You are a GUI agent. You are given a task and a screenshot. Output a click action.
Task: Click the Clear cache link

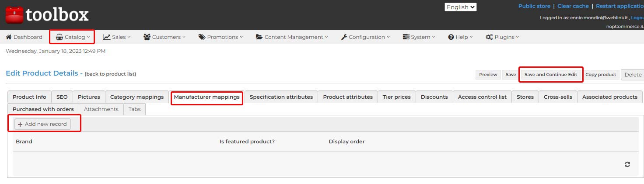pyautogui.click(x=573, y=6)
